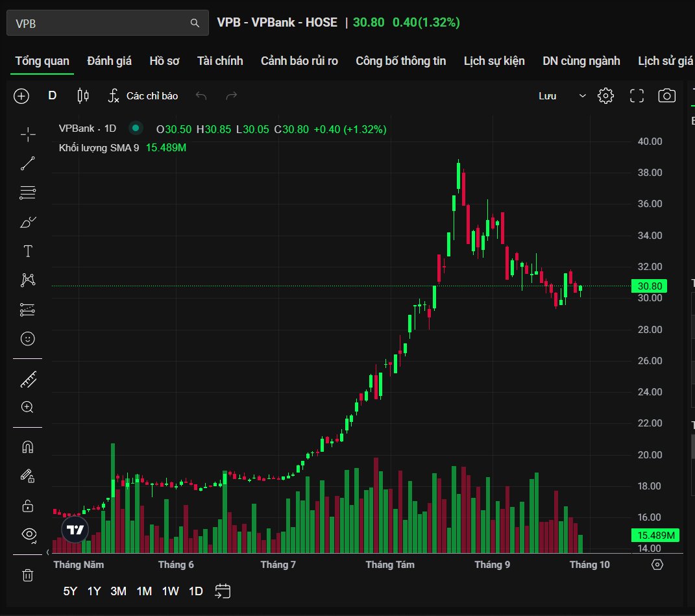This screenshot has width=695, height=616.
Task: Click the Lưu save button
Action: (x=548, y=96)
